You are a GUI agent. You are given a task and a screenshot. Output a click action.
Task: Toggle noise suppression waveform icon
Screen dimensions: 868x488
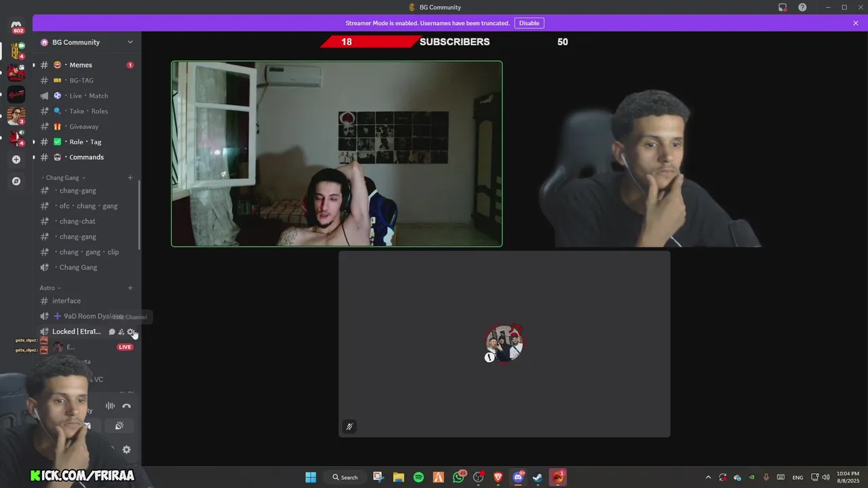[110, 406]
